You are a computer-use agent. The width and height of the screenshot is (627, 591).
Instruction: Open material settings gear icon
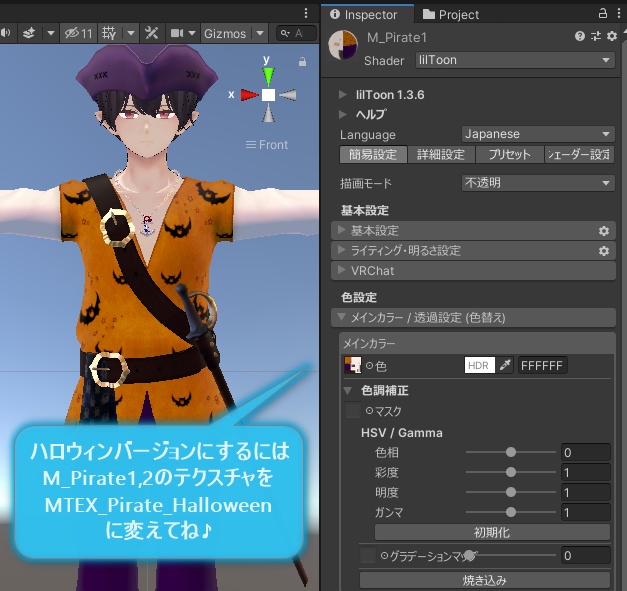pyautogui.click(x=612, y=36)
